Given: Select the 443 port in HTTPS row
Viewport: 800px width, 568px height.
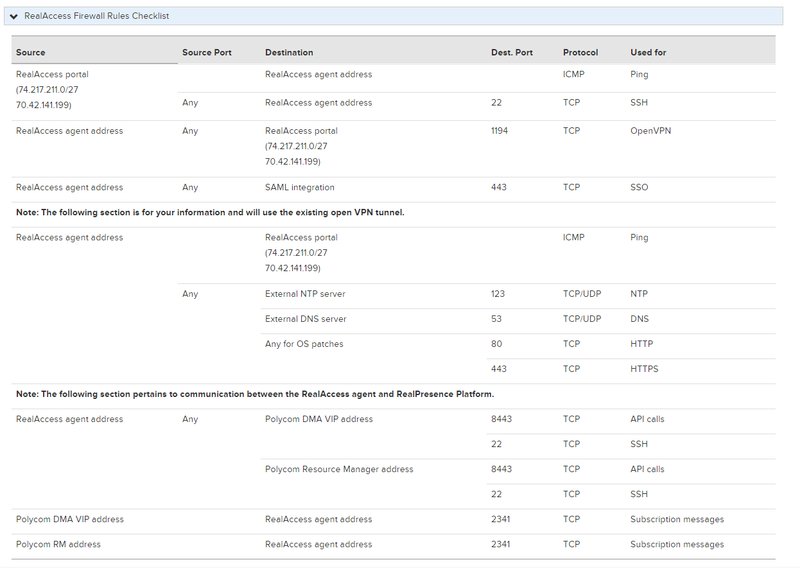Looking at the screenshot, I should pos(498,369).
